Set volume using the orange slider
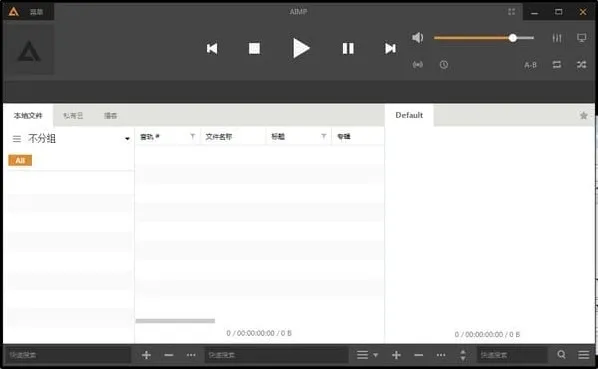The image size is (598, 369). point(484,38)
